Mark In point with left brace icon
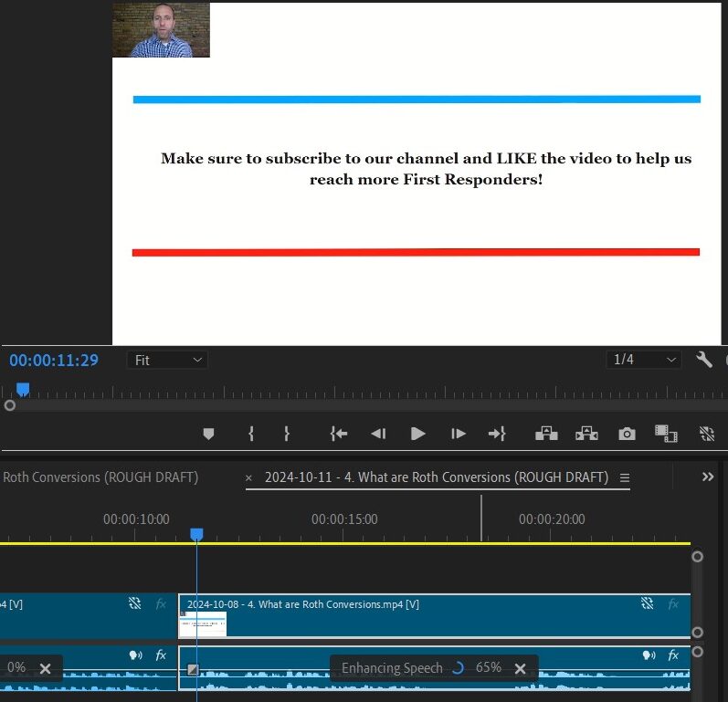Screen dimensions: 728x702 (x=251, y=434)
